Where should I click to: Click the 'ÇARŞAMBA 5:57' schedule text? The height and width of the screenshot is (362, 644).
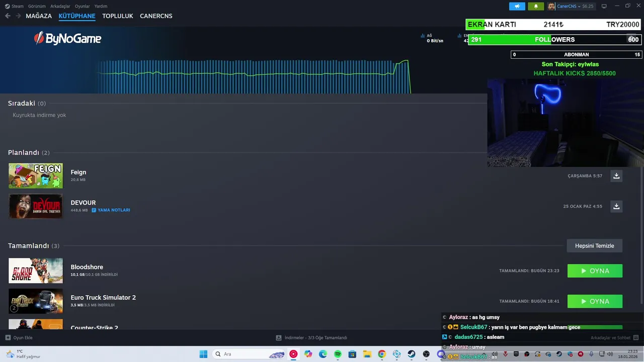pos(585,176)
